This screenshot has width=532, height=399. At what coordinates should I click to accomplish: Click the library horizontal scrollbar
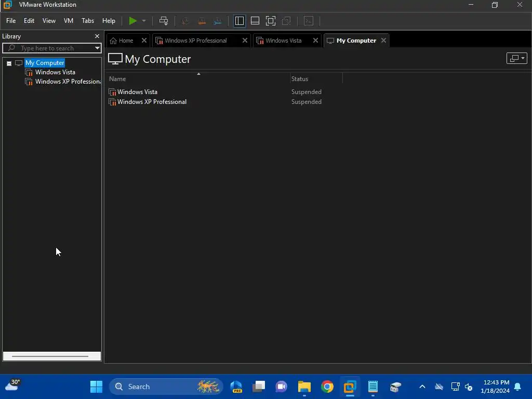click(x=50, y=356)
